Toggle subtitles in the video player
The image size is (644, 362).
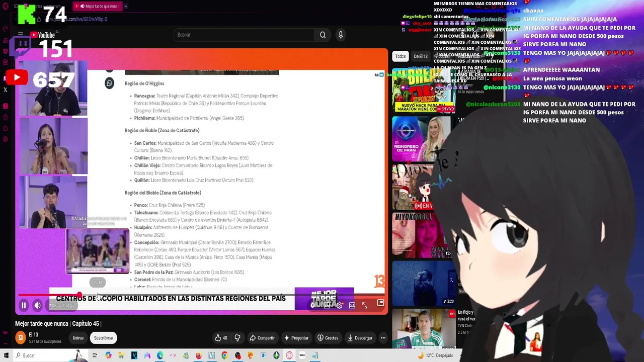tap(327, 305)
